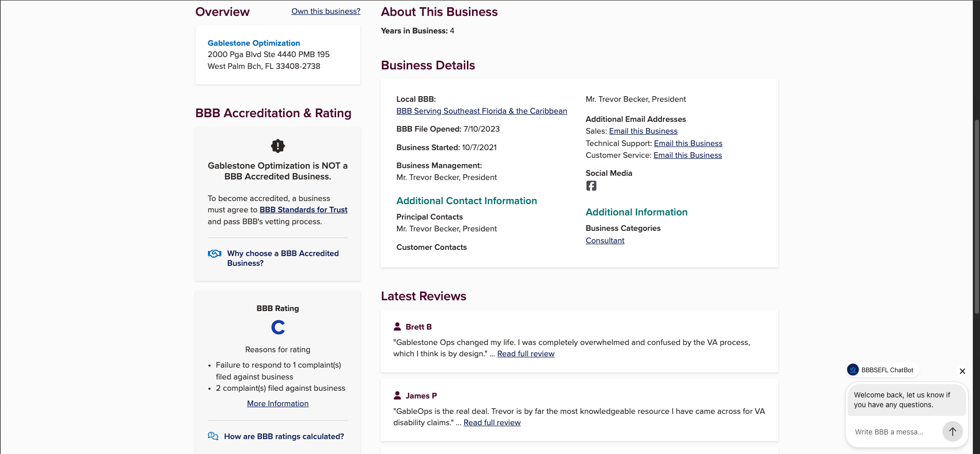Image resolution: width=980 pixels, height=454 pixels.
Task: Click the 'Customer Contacts' label
Action: 431,247
